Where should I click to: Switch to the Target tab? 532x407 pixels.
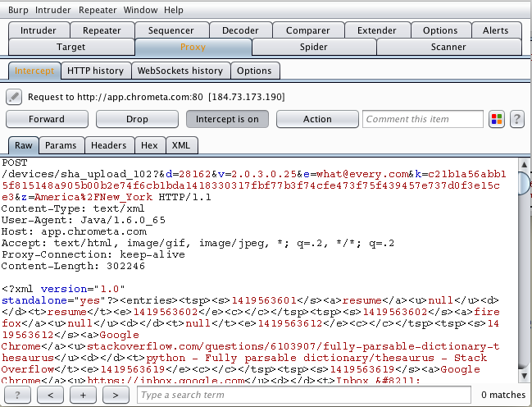click(x=71, y=47)
